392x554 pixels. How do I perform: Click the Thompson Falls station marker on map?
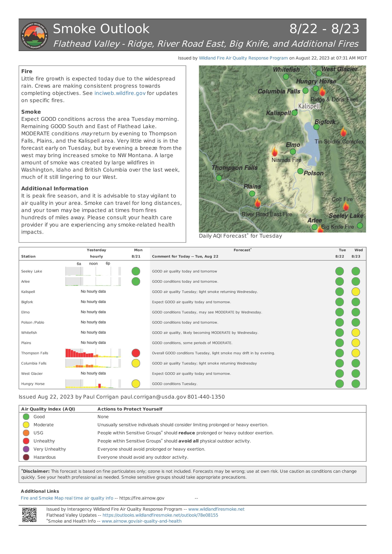(x=219, y=178)
